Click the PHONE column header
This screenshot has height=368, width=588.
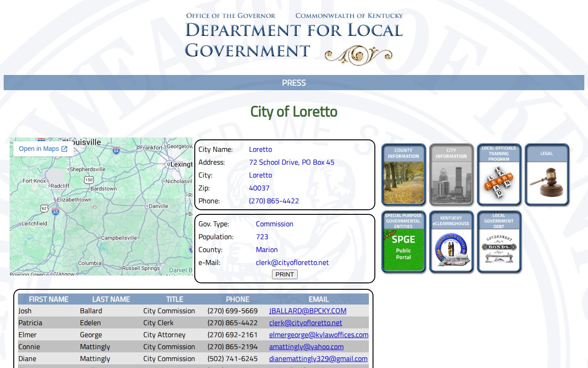click(237, 299)
